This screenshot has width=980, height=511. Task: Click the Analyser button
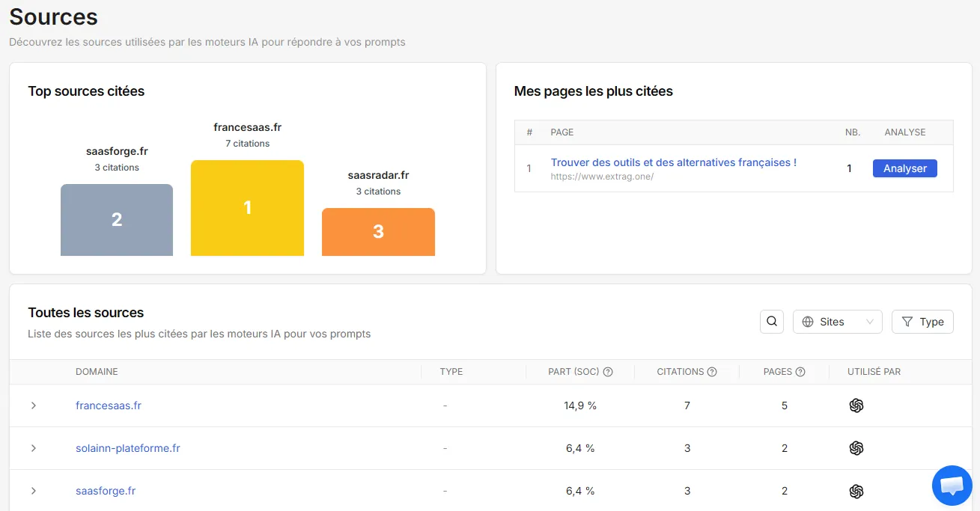pos(904,168)
